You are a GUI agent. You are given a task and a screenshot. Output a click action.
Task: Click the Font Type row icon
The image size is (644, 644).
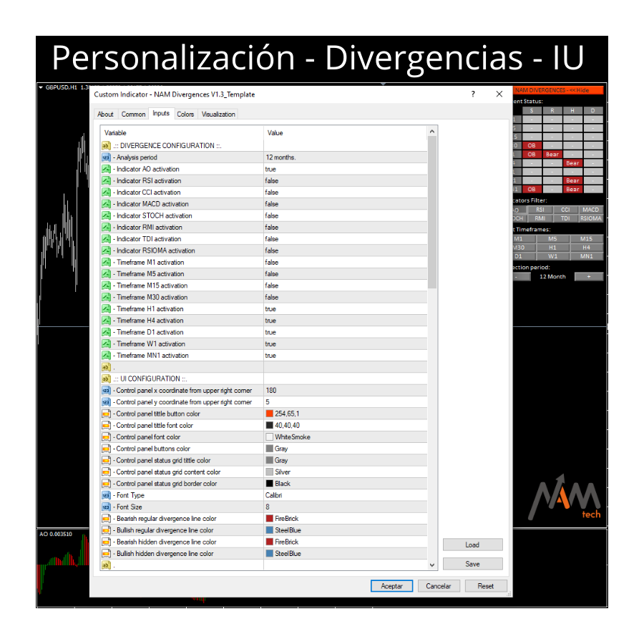pos(106,495)
